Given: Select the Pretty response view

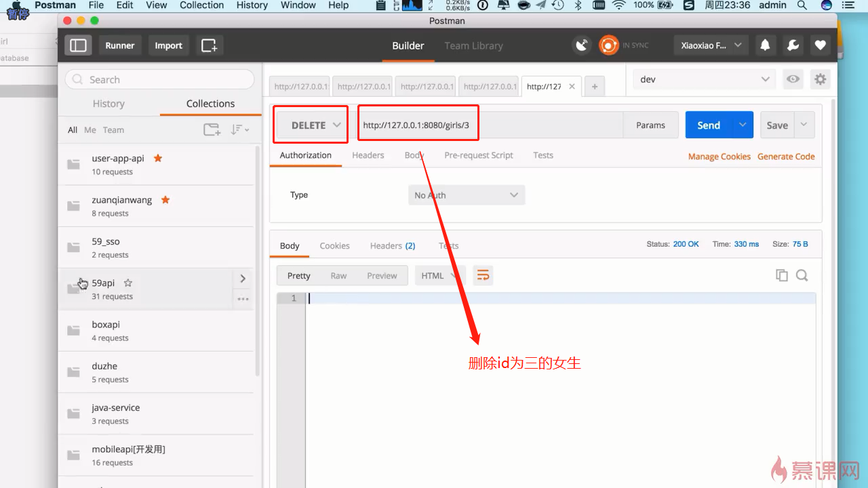Looking at the screenshot, I should point(298,275).
